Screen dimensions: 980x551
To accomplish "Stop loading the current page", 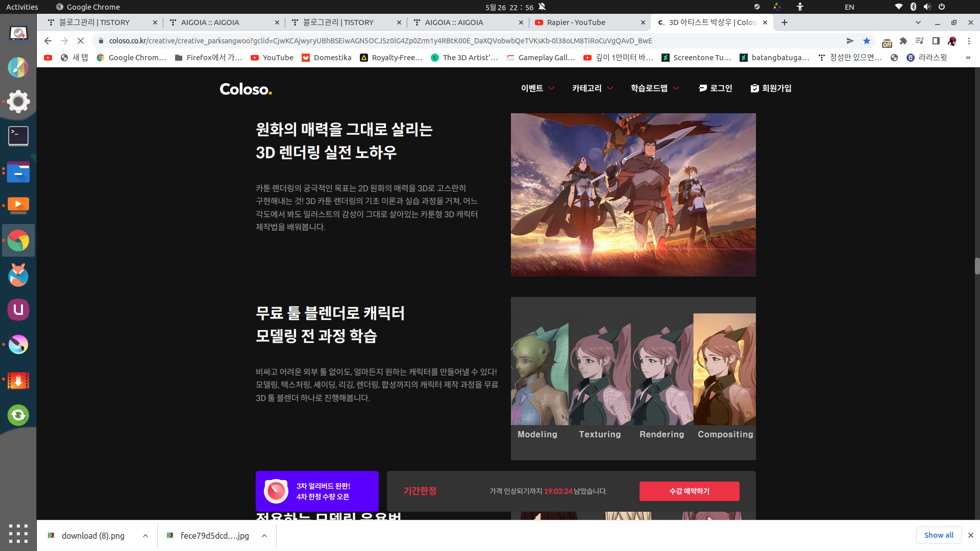I will (x=81, y=41).
